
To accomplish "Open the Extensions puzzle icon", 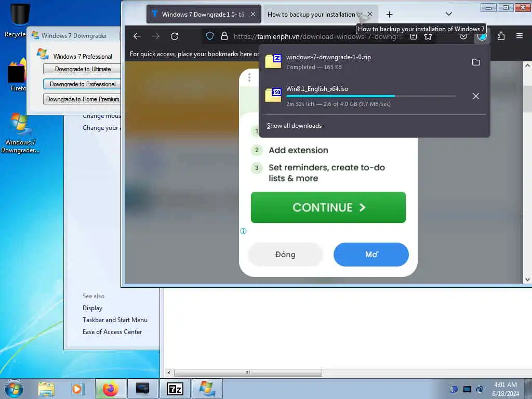I will (x=501, y=36).
